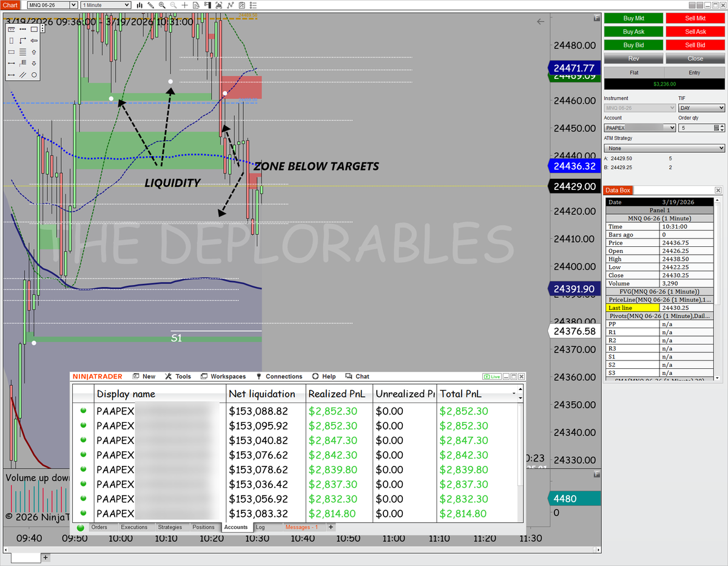Viewport: 728px width, 566px height.
Task: Click the Buy Ask button
Action: 633,32
